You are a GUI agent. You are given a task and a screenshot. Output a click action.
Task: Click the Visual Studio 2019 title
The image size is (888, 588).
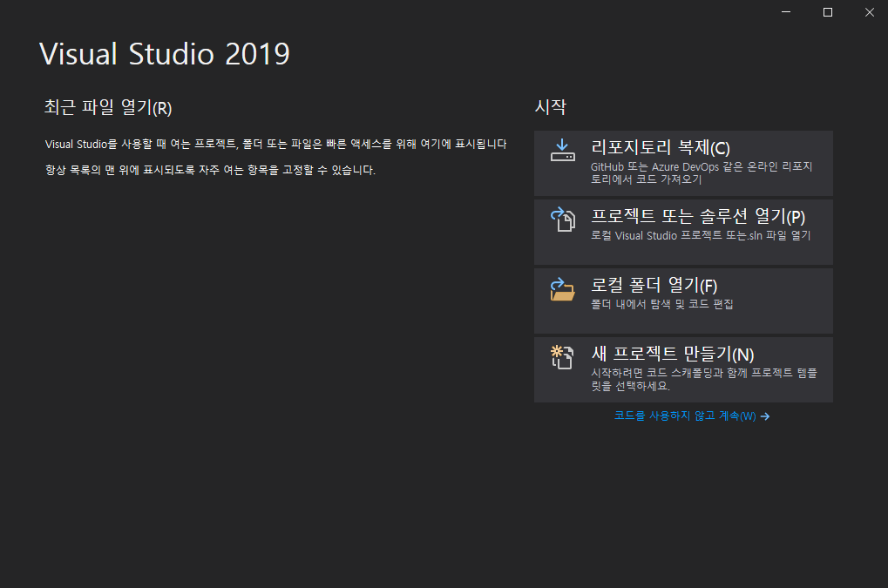tap(164, 54)
